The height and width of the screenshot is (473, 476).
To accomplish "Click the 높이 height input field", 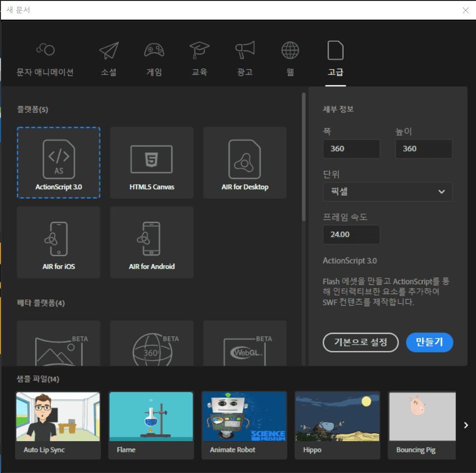I will [x=424, y=149].
